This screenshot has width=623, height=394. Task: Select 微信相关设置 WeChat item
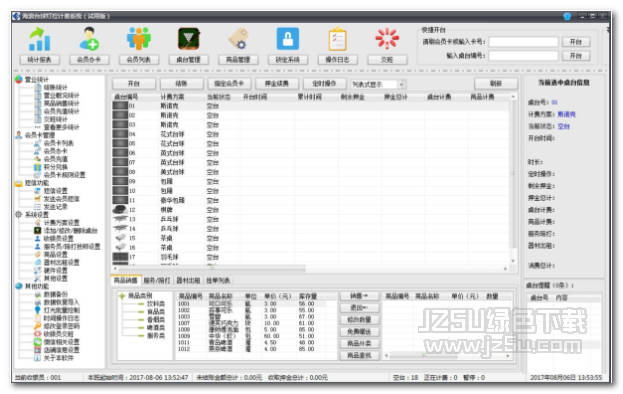click(x=62, y=342)
